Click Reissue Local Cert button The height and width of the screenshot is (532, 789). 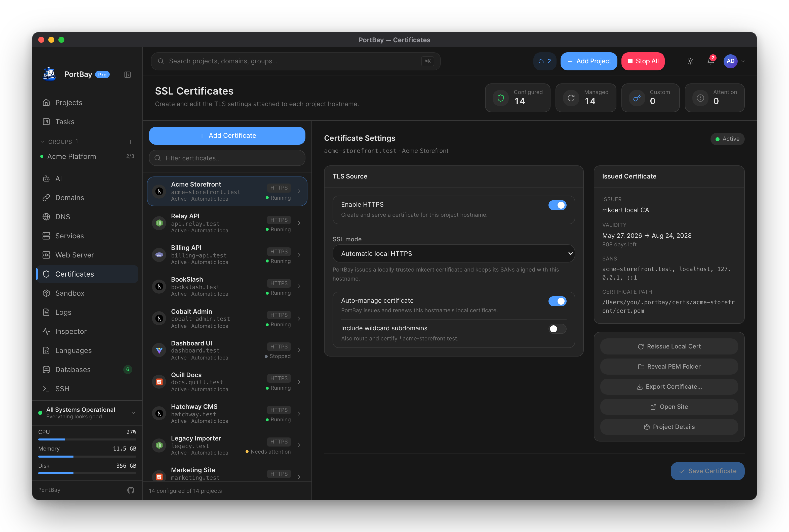668,346
